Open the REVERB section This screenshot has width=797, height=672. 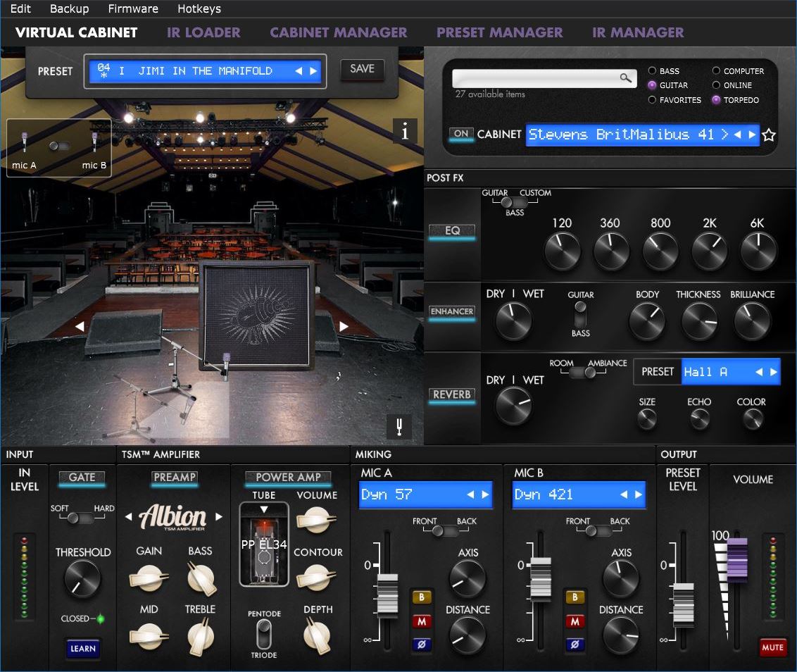coord(451,396)
